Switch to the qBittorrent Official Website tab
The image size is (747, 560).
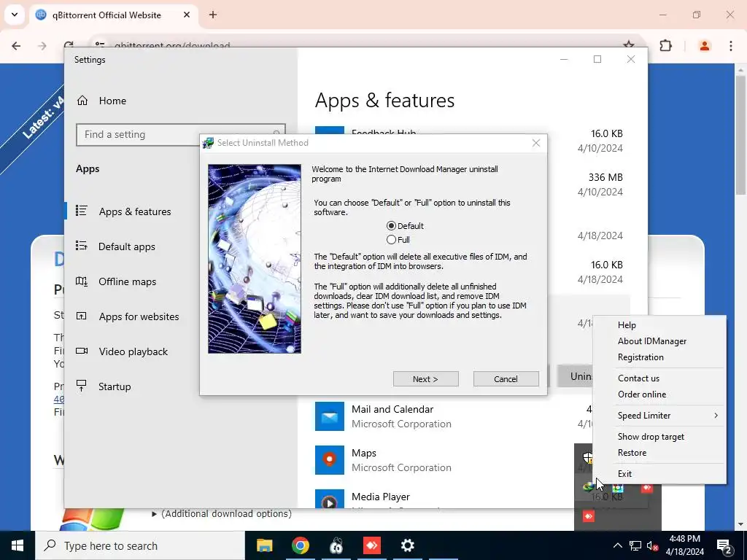(x=113, y=15)
